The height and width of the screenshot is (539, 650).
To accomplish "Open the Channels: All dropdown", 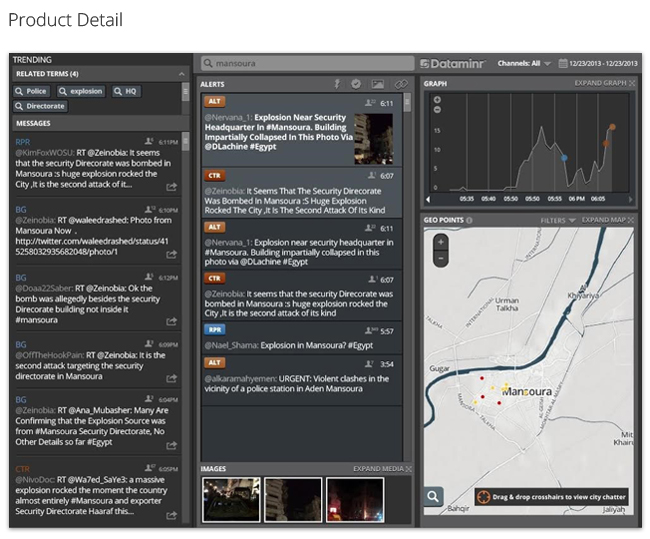I will [524, 63].
